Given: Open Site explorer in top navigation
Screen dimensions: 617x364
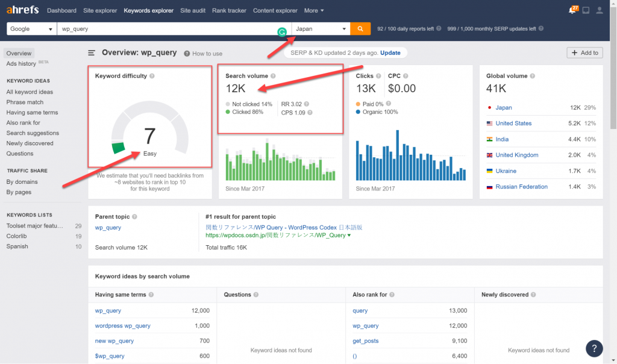Looking at the screenshot, I should [x=100, y=11].
